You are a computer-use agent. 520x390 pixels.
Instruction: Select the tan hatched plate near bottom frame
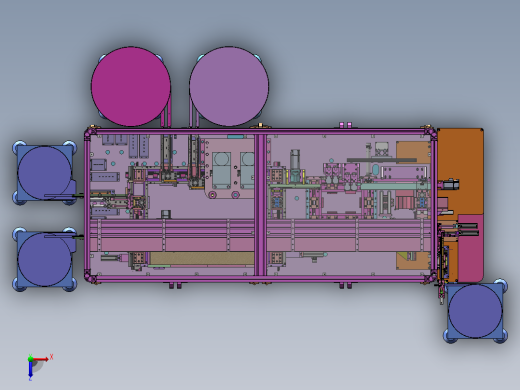(x=202, y=258)
